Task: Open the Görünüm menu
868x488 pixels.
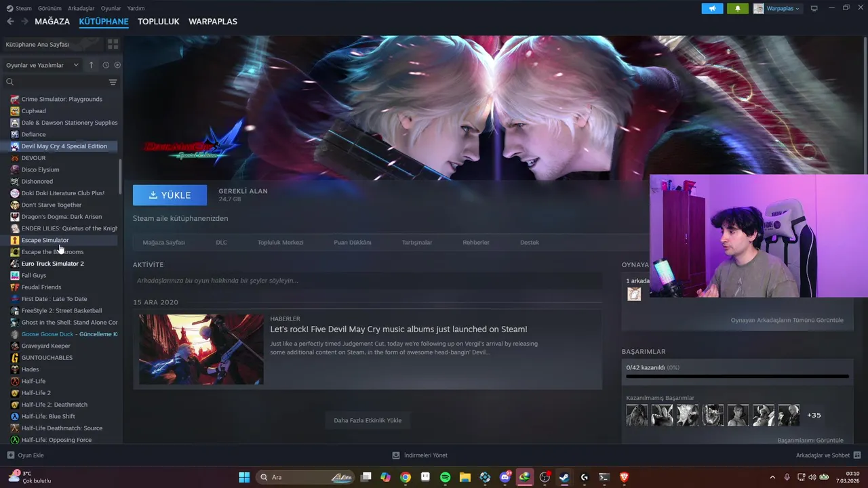Action: 50,8
